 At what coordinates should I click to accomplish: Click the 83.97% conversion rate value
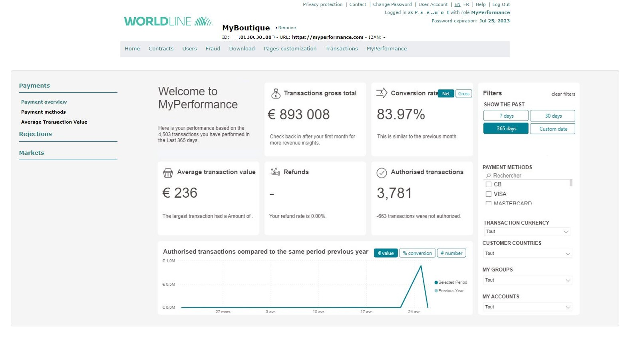[x=401, y=114]
